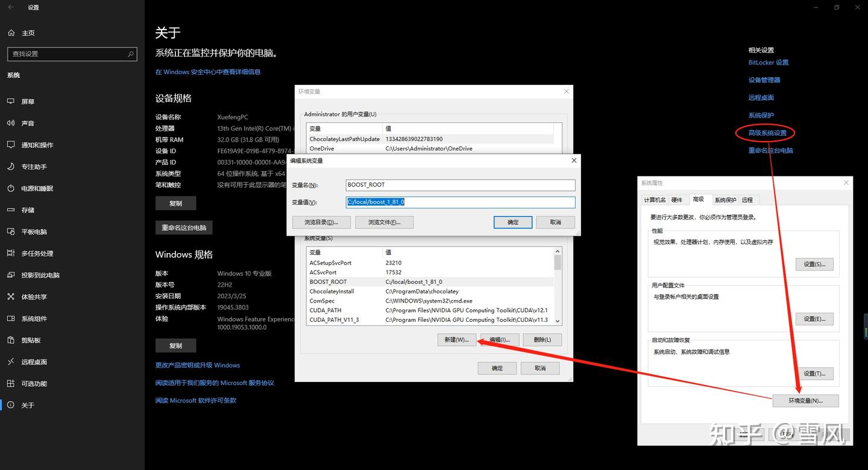Open the 高级系统设置 link
This screenshot has height=470, width=868.
tap(767, 133)
